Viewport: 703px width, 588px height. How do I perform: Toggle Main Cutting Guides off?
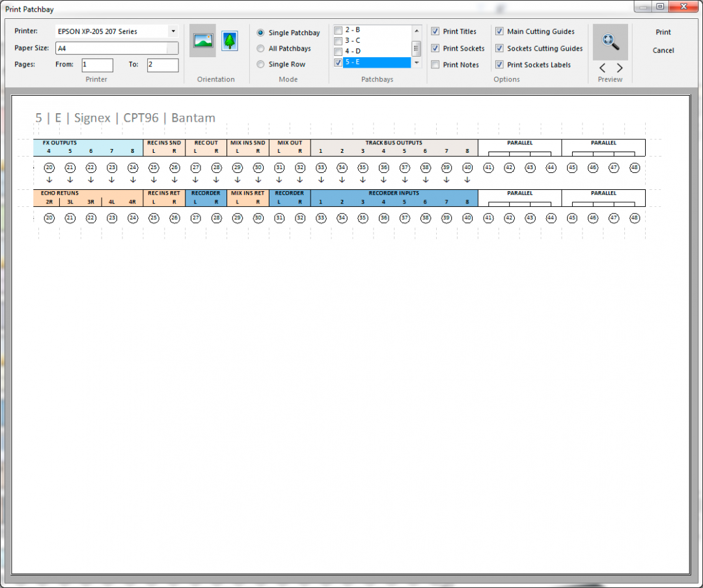[499, 31]
